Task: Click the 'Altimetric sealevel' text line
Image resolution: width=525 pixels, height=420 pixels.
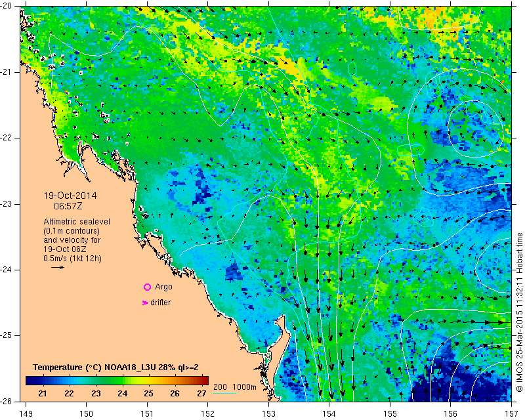Action: [x=77, y=222]
